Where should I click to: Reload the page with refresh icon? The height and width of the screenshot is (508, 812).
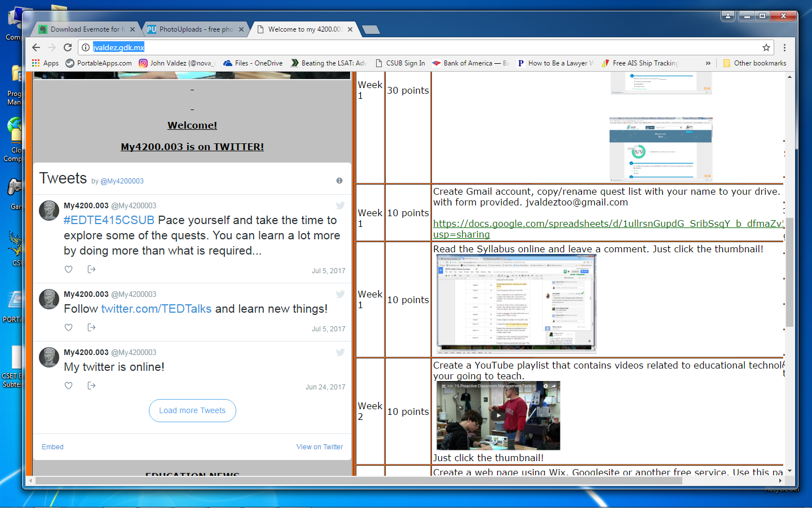pyautogui.click(x=68, y=47)
